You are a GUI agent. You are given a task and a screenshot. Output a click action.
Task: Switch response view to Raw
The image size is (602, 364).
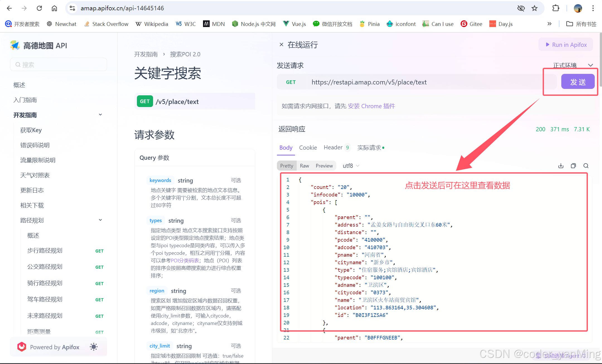[304, 166]
